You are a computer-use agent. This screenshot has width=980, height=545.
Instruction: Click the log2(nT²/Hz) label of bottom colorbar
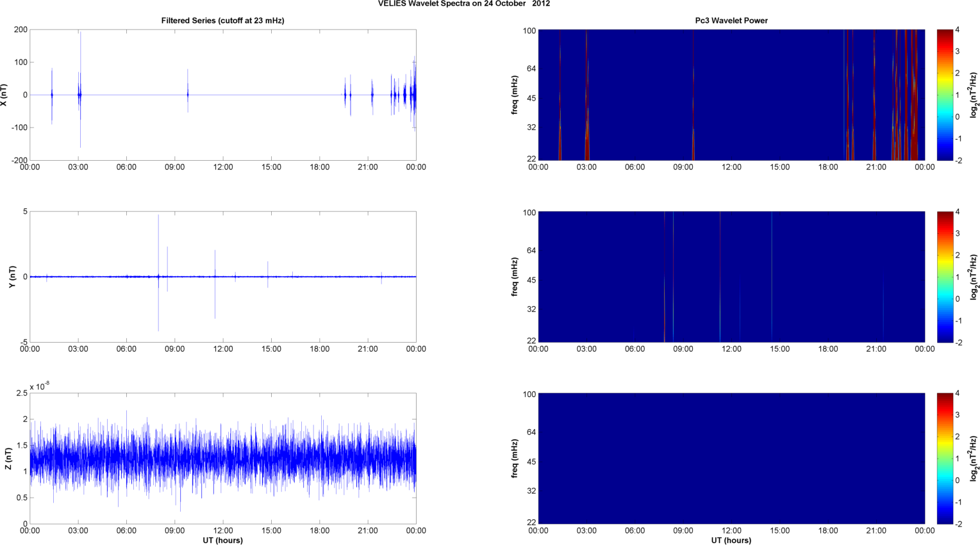[974, 459]
